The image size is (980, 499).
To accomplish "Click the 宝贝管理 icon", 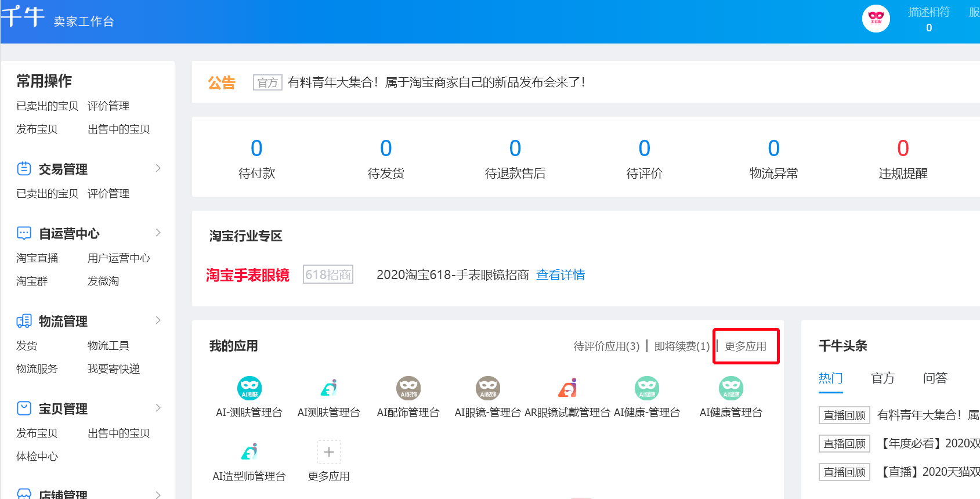I will coord(24,408).
